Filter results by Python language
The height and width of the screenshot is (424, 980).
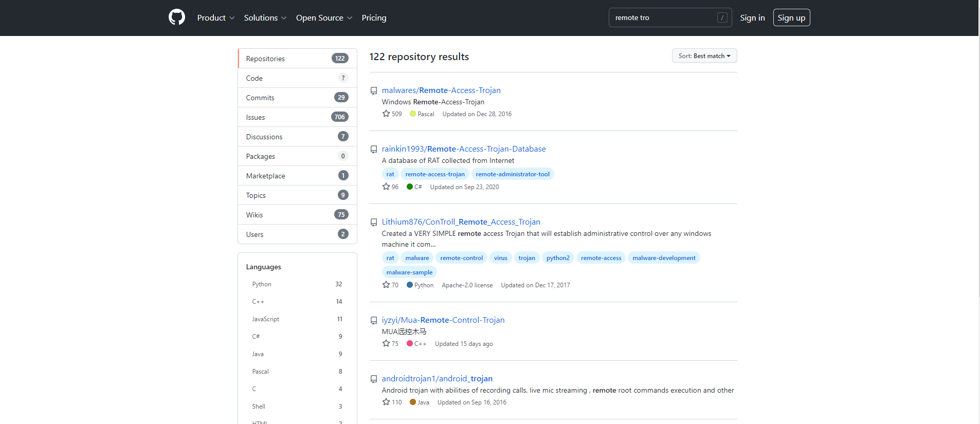point(297,284)
